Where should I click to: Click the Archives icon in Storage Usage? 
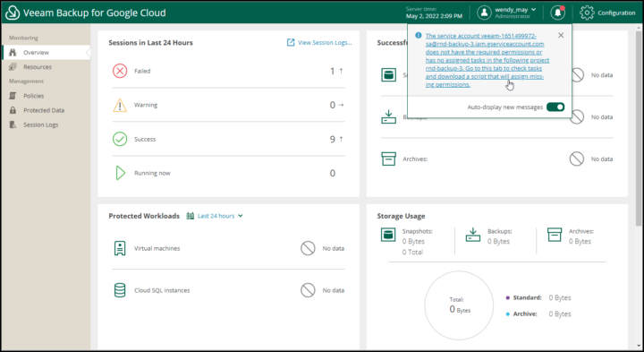555,235
